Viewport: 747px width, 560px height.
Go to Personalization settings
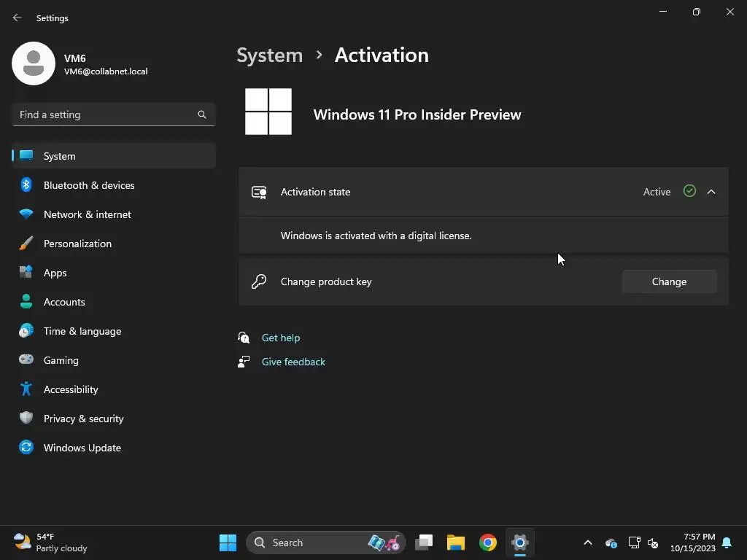pos(113,244)
